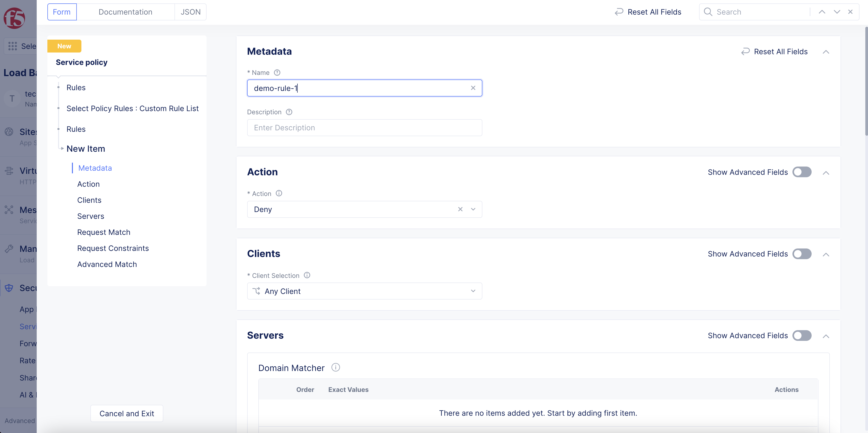Switch to the Documentation tab
Viewport: 868px width, 433px height.
click(125, 12)
